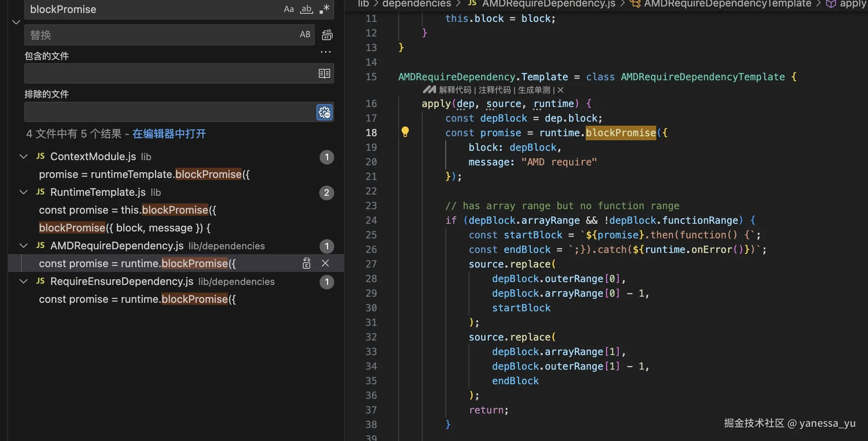The width and height of the screenshot is (868, 441).
Task: Dismiss the selected AMDRequireDependency search result
Action: click(x=325, y=263)
